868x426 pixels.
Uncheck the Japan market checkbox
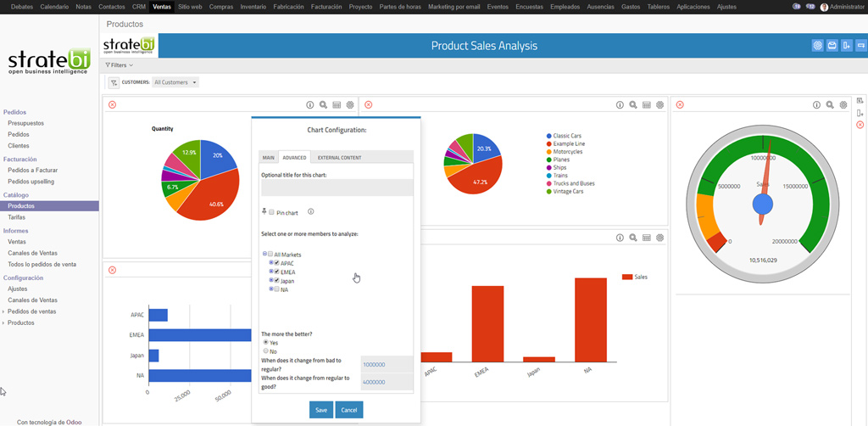pos(277,280)
